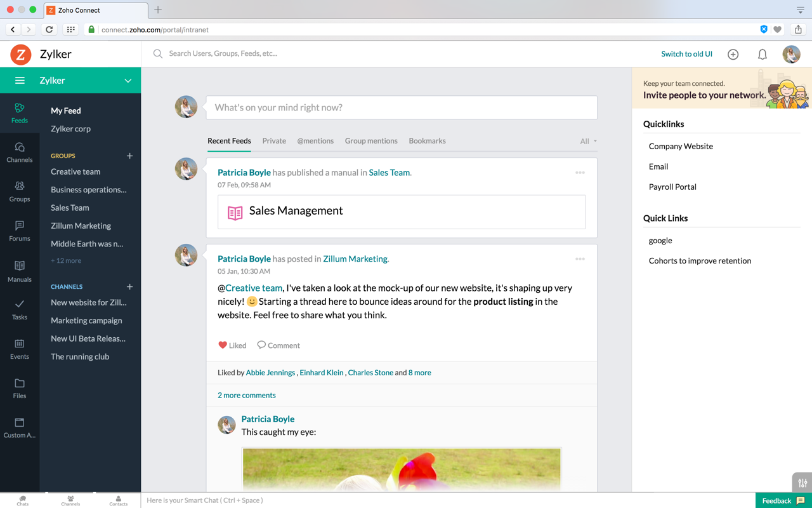Screen dimensions: 812x508
Task: Open Channels in the bottom bar
Action: point(70,501)
